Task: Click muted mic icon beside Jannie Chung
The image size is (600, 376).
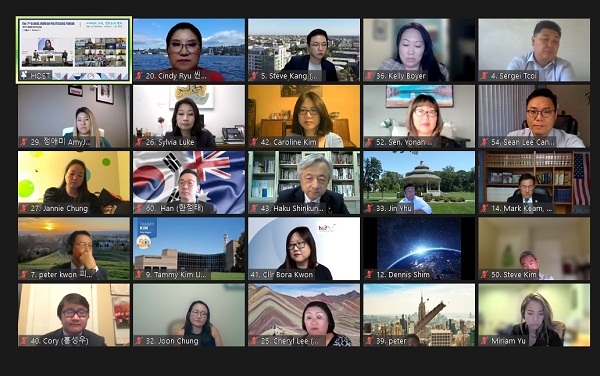Action: pyautogui.click(x=24, y=208)
